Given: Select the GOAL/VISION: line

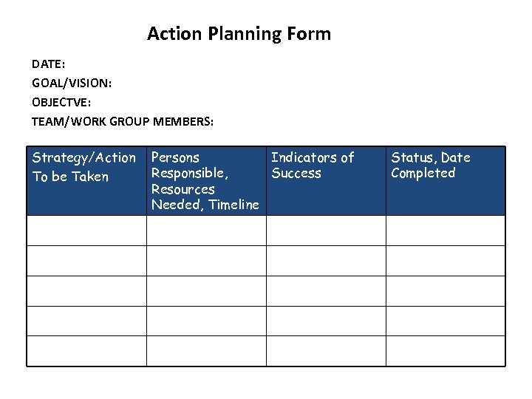Looking at the screenshot, I should (x=72, y=83).
